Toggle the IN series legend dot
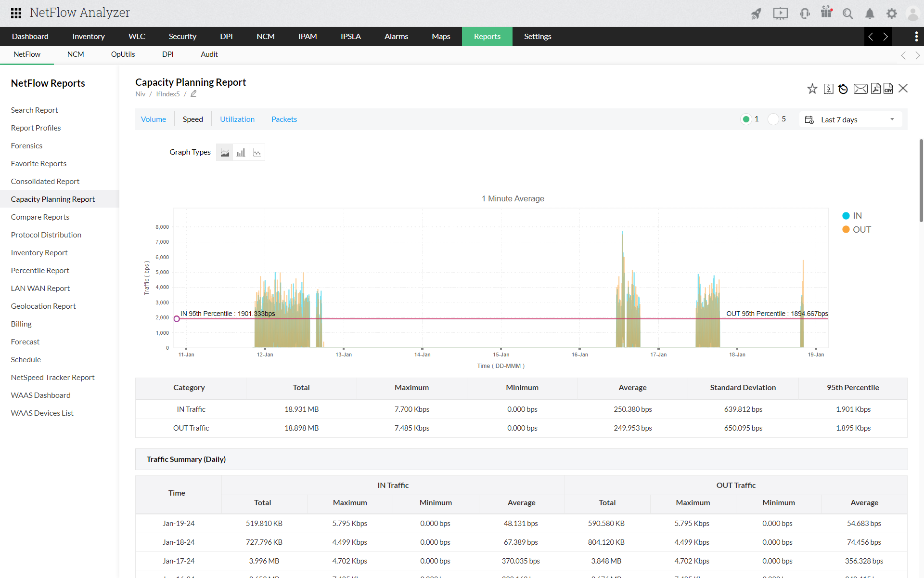Viewport: 924px width, 578px height. click(x=846, y=215)
